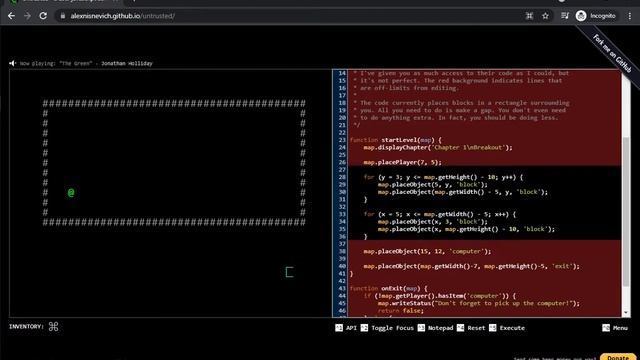Click the Incognito profile button
This screenshot has width=640, height=360.
click(x=596, y=16)
